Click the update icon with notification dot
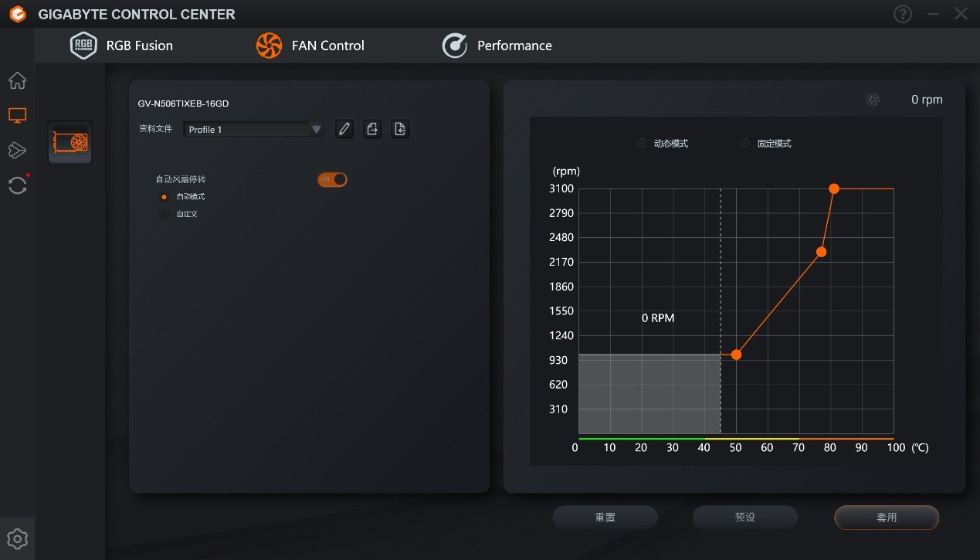Image resolution: width=980 pixels, height=560 pixels. click(x=17, y=185)
